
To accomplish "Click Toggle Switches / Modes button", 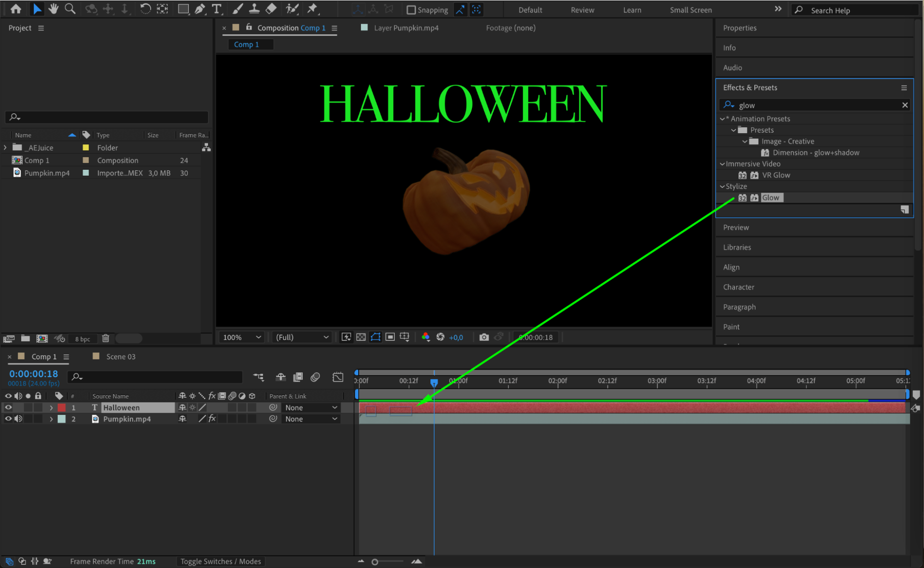I will 220,562.
